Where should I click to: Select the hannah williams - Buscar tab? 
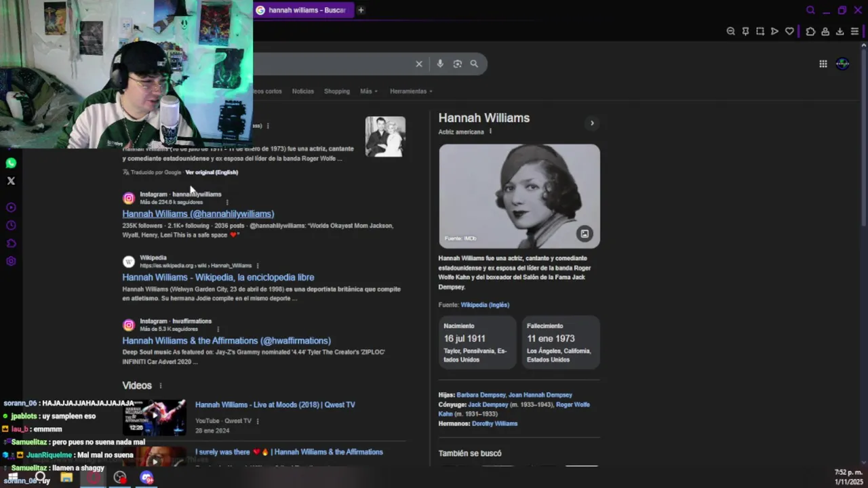click(x=303, y=10)
